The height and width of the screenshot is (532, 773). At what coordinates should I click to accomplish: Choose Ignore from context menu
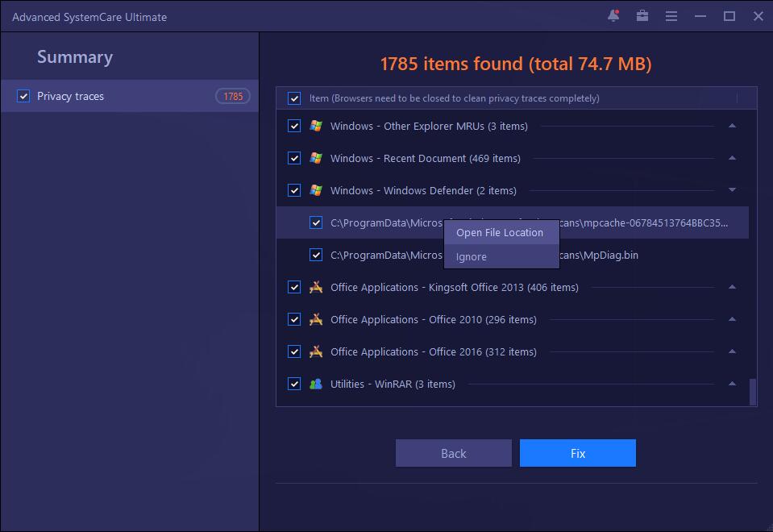[501, 256]
